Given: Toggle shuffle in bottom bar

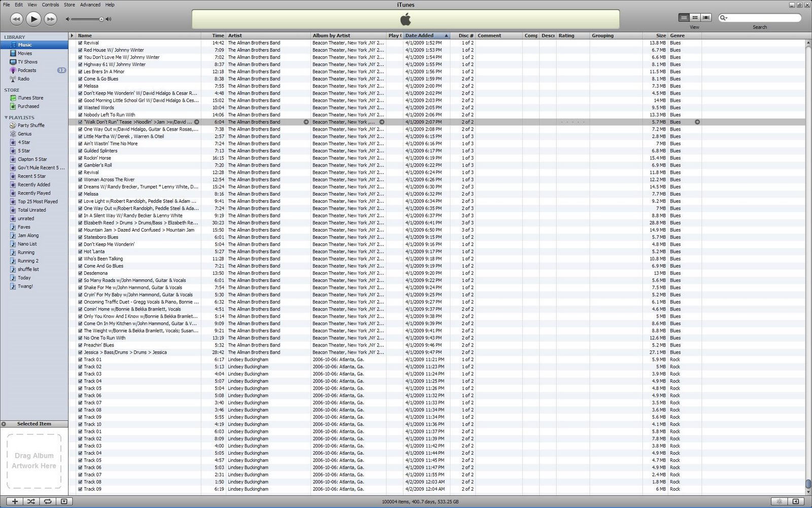Looking at the screenshot, I should coord(31,501).
